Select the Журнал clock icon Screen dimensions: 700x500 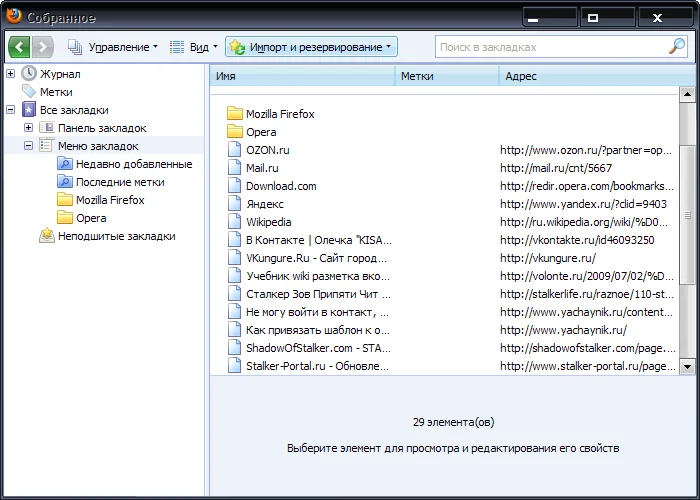29,73
